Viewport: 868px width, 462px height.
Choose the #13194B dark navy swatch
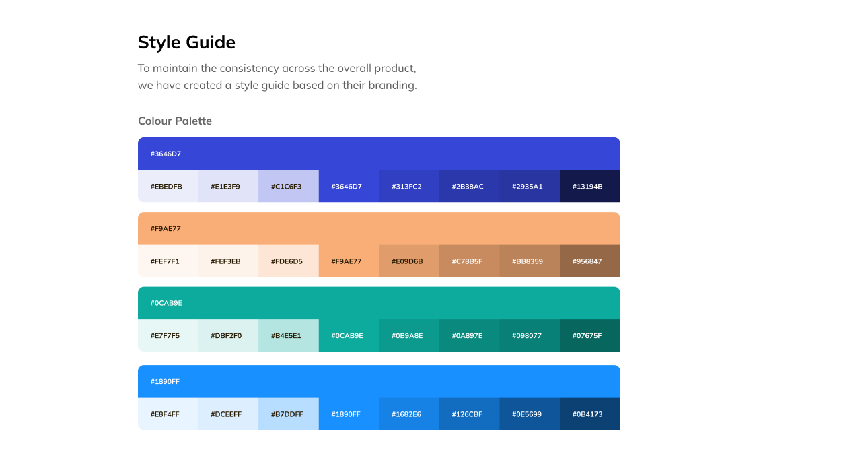click(x=589, y=187)
